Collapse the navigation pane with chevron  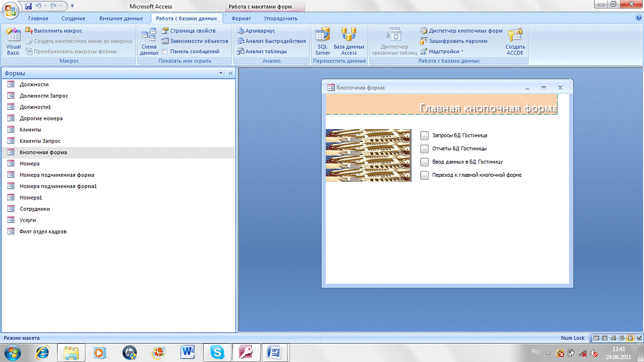pos(231,73)
